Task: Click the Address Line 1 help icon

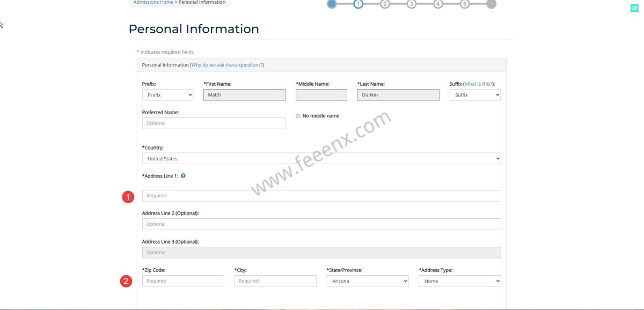Action: tap(184, 176)
